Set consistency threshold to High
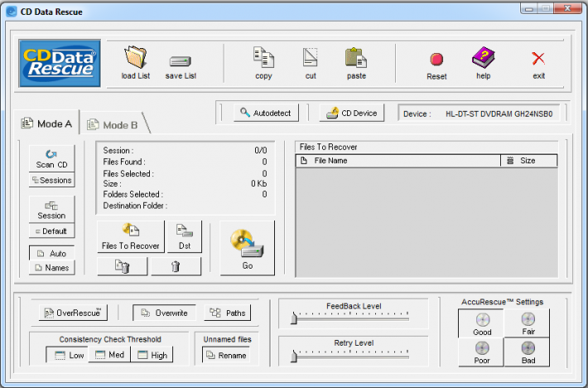The image size is (588, 388). (152, 355)
